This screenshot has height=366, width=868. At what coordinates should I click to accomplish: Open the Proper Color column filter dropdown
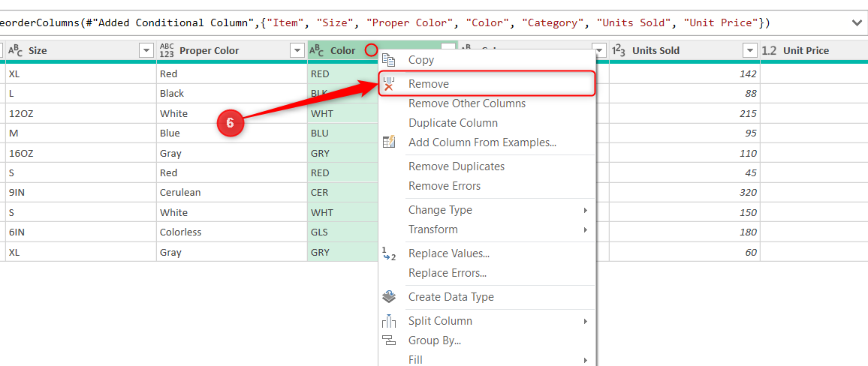click(297, 50)
